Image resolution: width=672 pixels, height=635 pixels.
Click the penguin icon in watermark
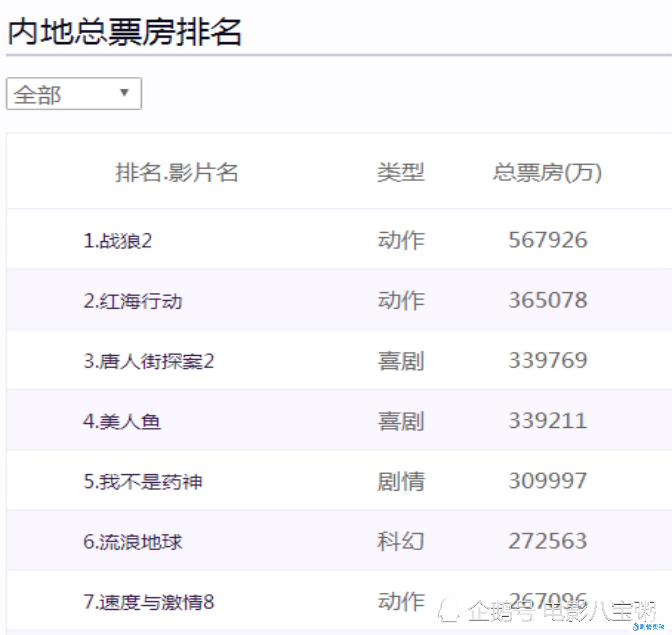[449, 610]
